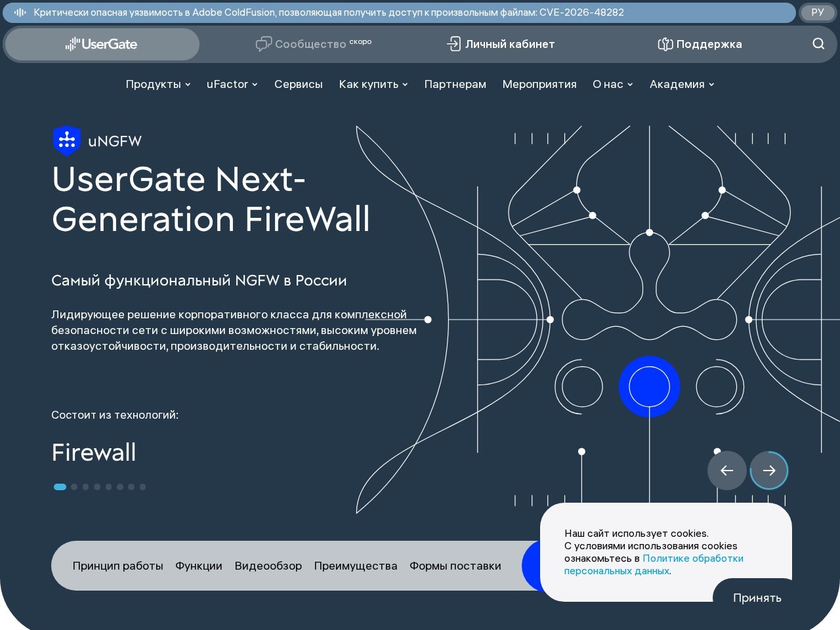840x630 pixels.
Task: Go to previous slide with left arrow
Action: pos(726,471)
